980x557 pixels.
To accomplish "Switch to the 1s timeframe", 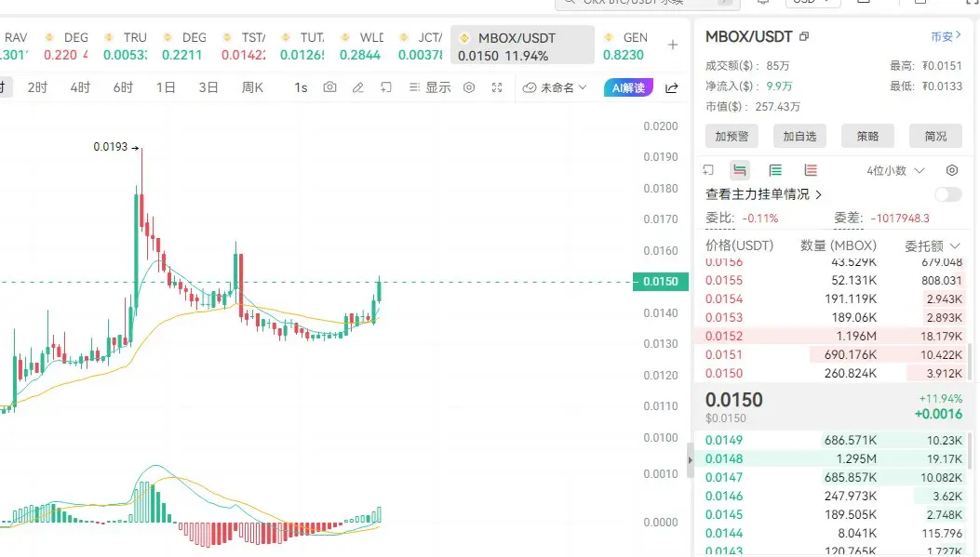I will click(301, 87).
